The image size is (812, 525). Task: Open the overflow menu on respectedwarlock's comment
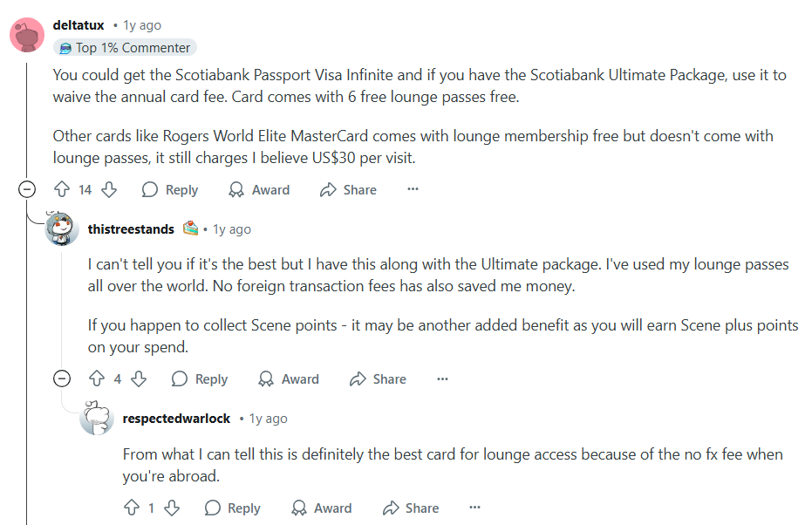474,507
